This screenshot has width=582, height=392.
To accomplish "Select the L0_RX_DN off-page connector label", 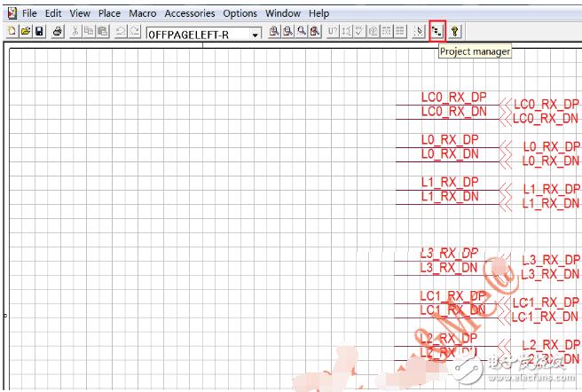I will (551, 161).
